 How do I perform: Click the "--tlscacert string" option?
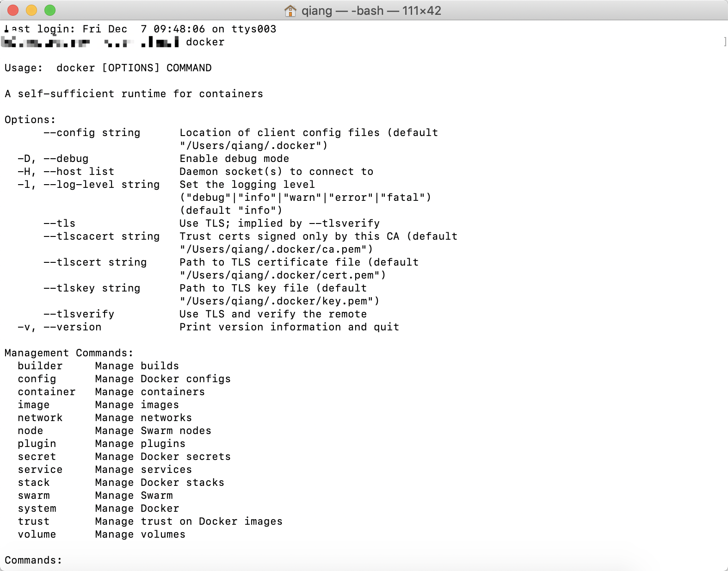click(101, 236)
